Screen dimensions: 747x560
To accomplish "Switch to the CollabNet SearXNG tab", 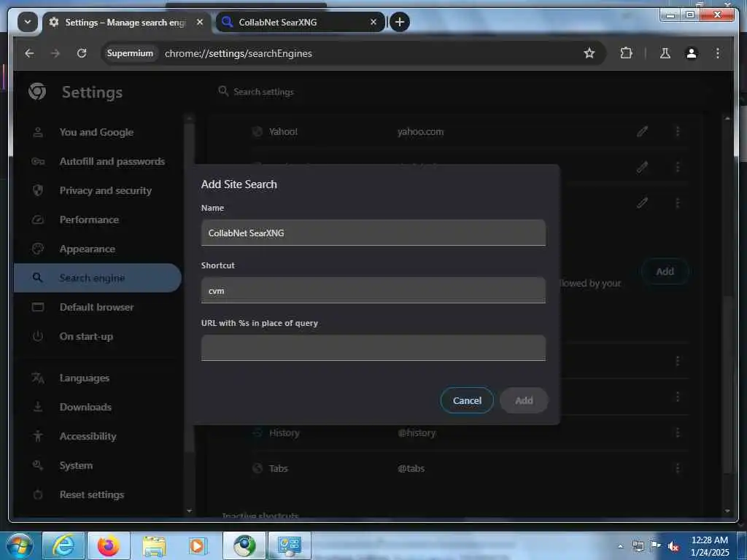I will [x=300, y=23].
